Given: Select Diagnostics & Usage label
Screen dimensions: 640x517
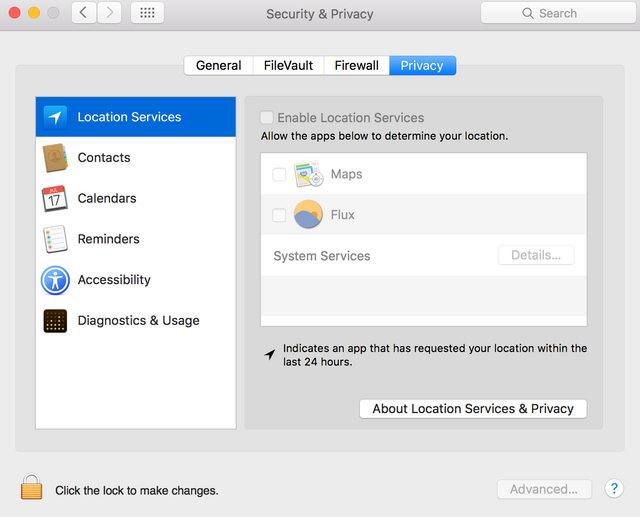Looking at the screenshot, I should point(139,321).
